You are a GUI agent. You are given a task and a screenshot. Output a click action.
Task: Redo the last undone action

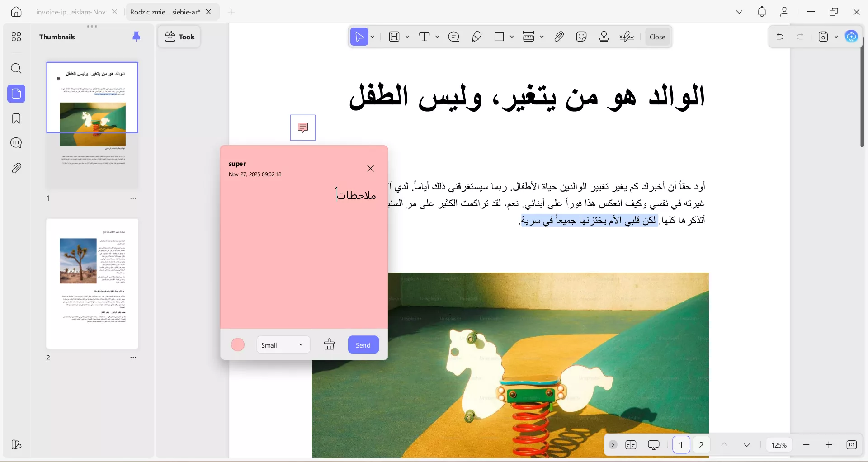800,37
